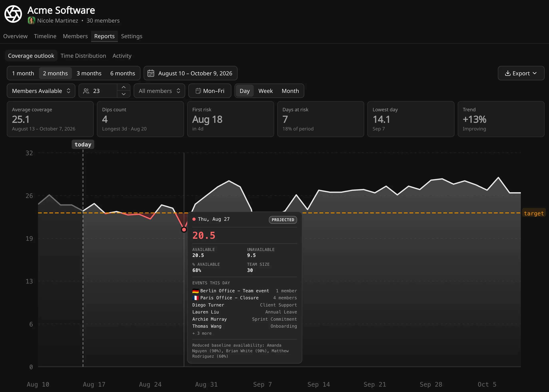Decrease target count with down arrow
Image resolution: width=549 pixels, height=392 pixels.
point(123,94)
